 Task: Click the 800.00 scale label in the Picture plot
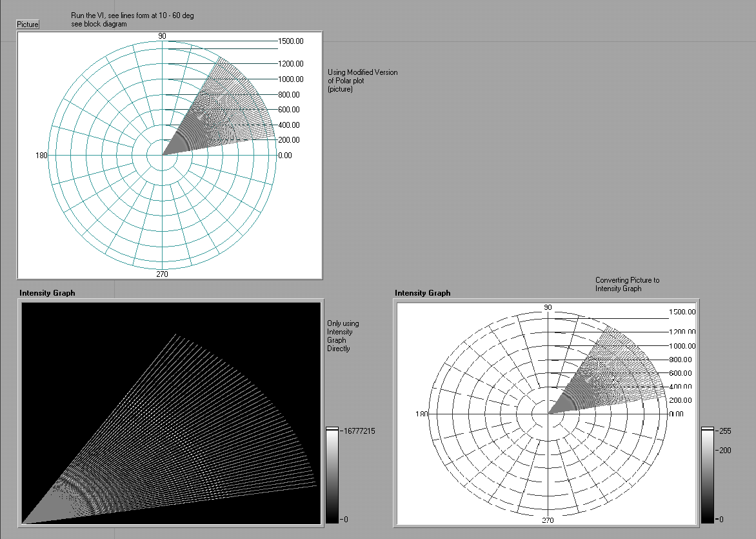[x=289, y=95]
